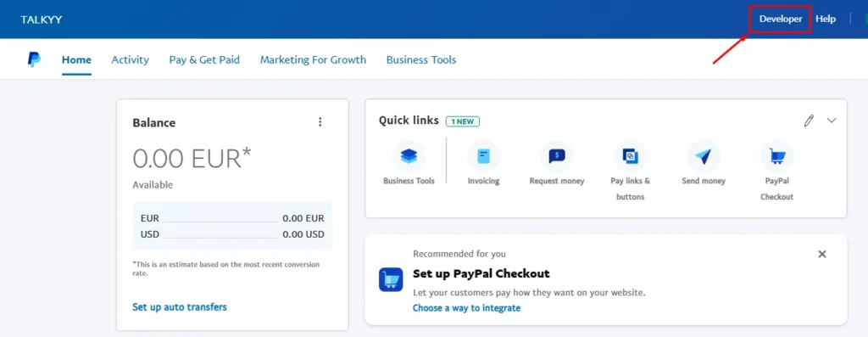
Task: Collapse the Quick links panel chevron
Action: [832, 121]
